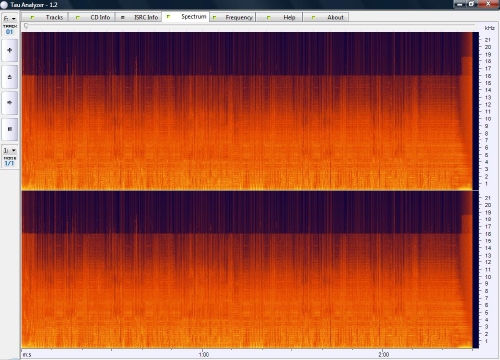The width and height of the screenshot is (500, 360).
Task: Click the lower channel spectrogram
Action: 247,270
